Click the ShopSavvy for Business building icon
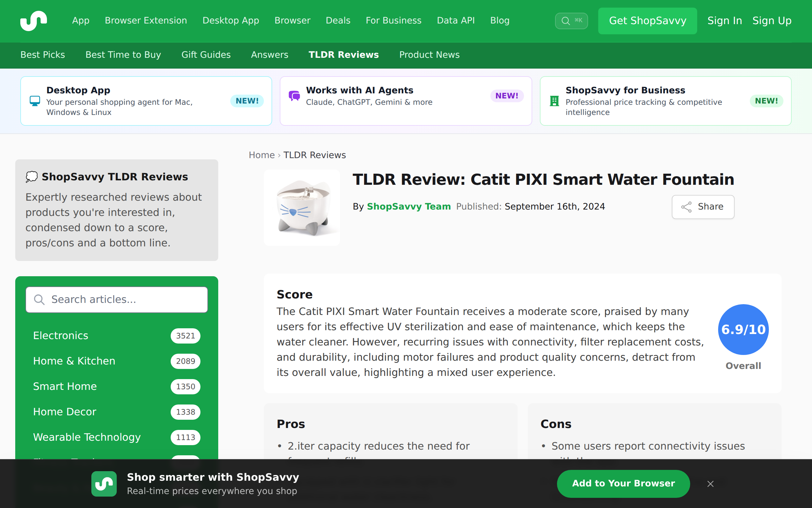This screenshot has height=508, width=812. (554, 101)
